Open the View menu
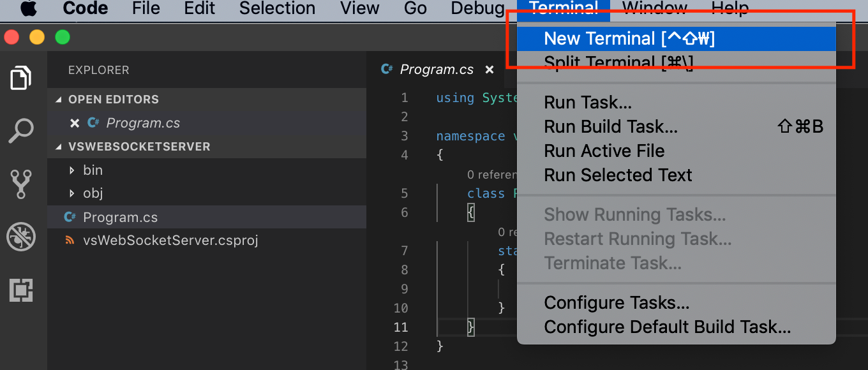Screen dimensions: 868x370 tap(360, 8)
